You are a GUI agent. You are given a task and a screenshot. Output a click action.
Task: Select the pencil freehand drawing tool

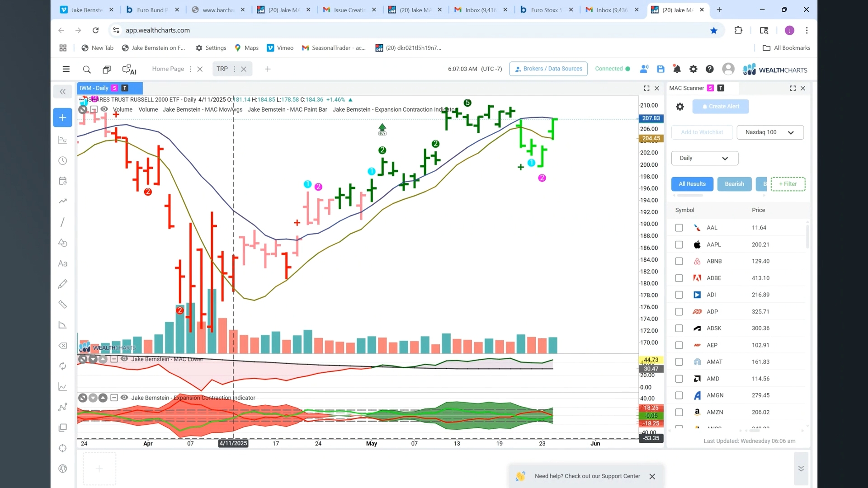62,284
